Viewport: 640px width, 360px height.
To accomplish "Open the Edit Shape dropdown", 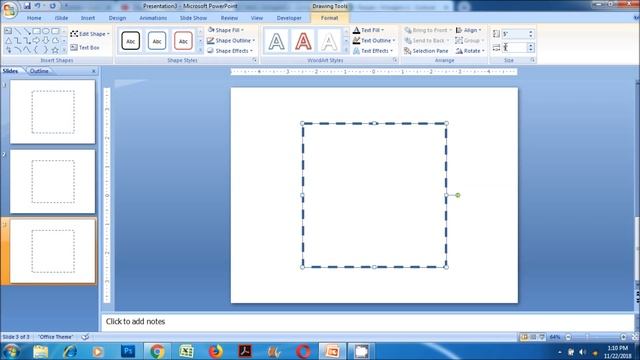I will 90,34.
